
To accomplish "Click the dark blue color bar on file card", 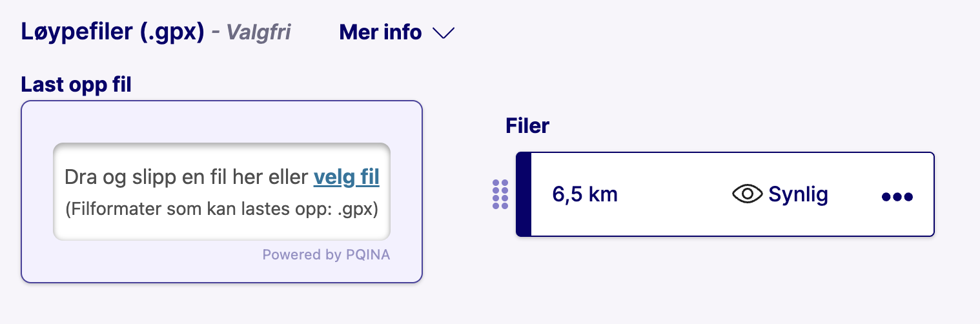I will coord(524,194).
